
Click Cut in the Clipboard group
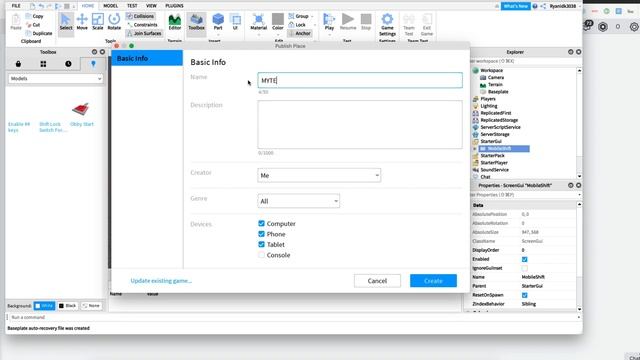coord(33,25)
